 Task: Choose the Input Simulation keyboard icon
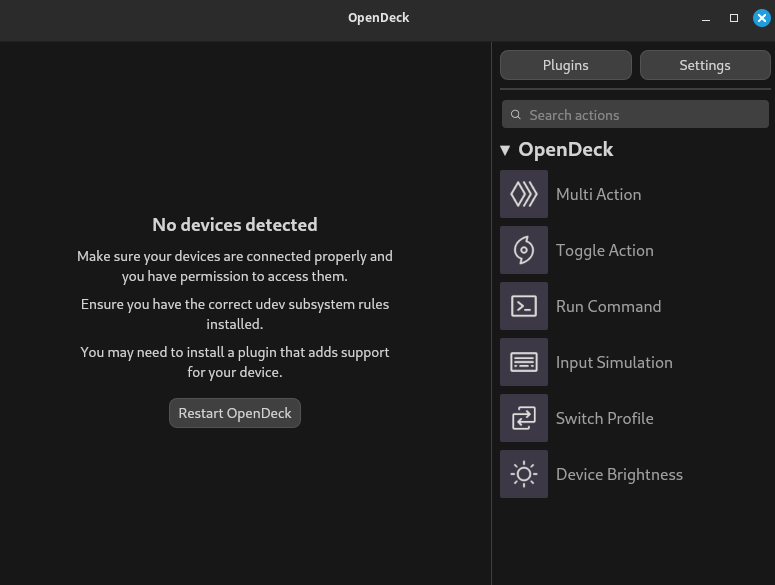tap(524, 362)
